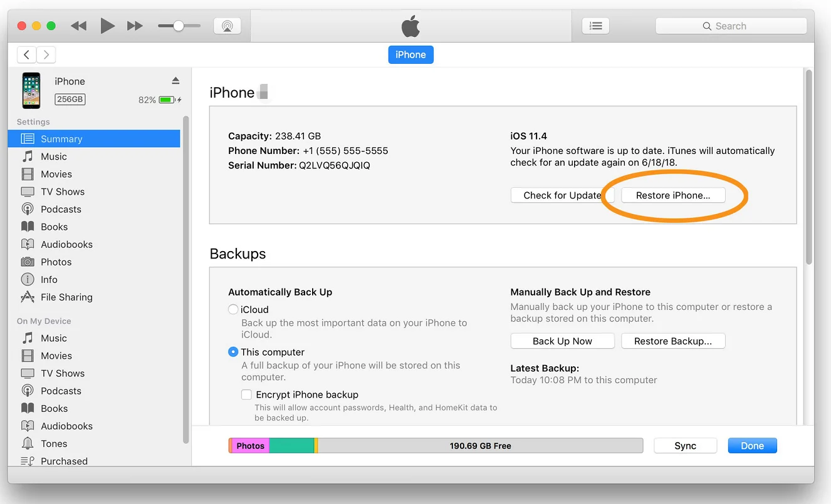Click the green segment in storage bar

click(x=291, y=446)
